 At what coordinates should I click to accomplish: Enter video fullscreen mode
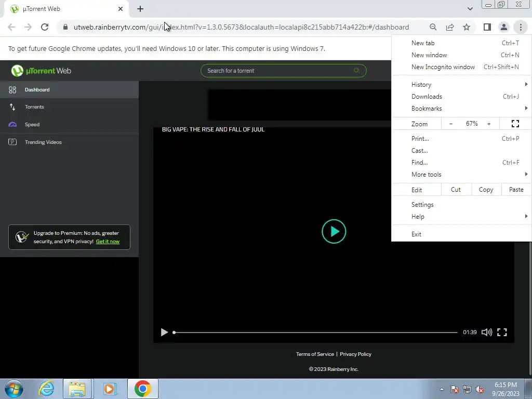coord(502,332)
